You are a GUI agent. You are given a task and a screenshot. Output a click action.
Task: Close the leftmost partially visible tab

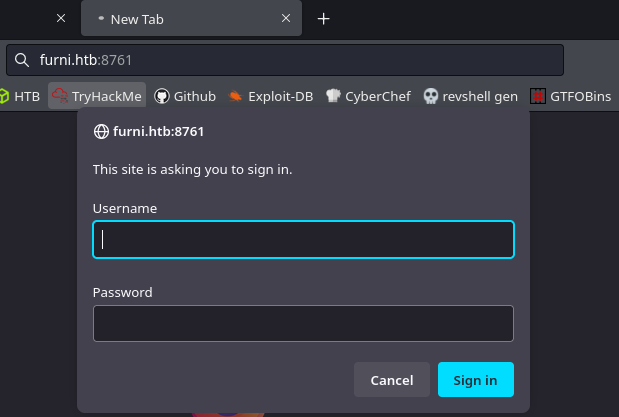click(61, 18)
